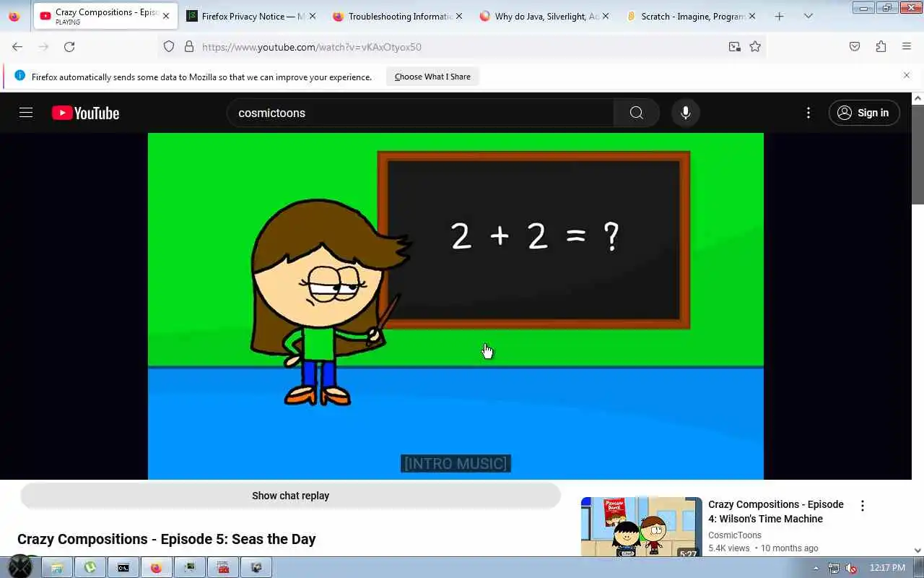Screen dimensions: 924x578
Task: Open command prompt from taskbar
Action: (123, 568)
